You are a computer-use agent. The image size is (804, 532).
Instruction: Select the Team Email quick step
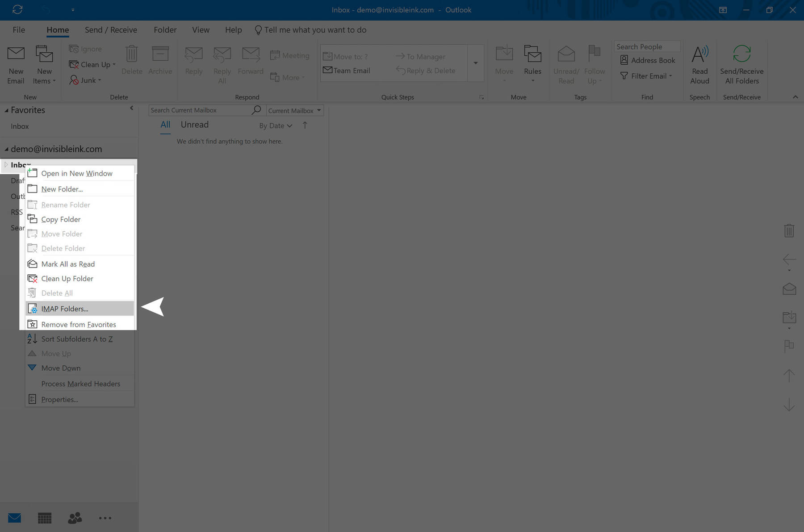tap(347, 71)
